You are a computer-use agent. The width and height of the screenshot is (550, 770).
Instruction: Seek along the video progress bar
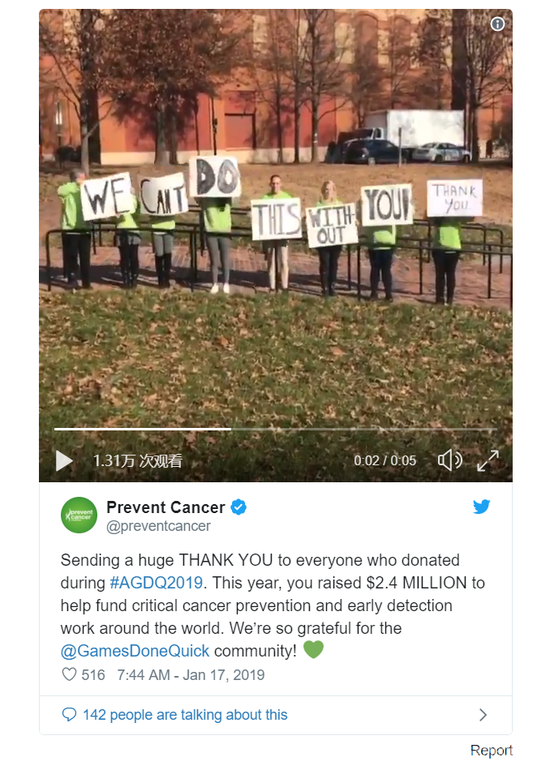pyautogui.click(x=275, y=429)
